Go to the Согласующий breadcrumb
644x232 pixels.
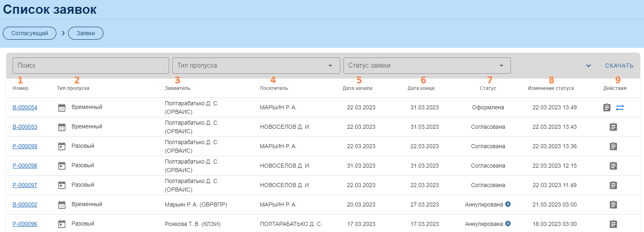30,33
